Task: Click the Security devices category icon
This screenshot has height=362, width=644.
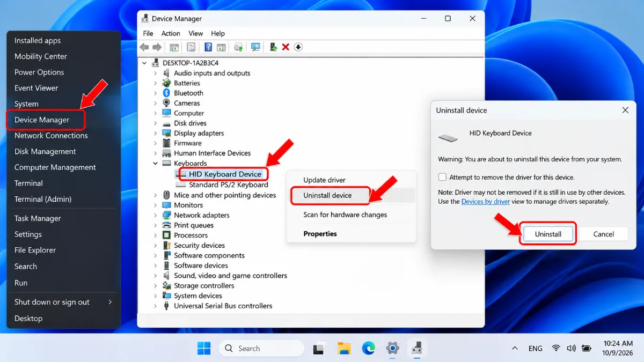Action: coord(166,246)
